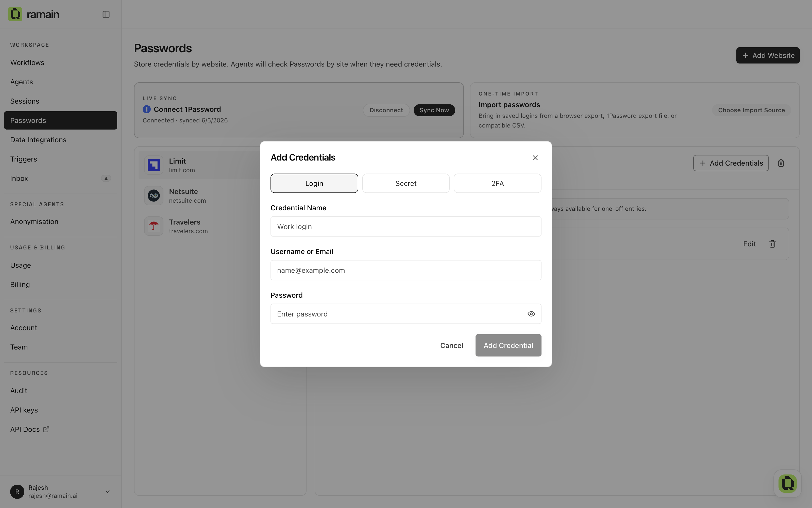This screenshot has height=508, width=812.
Task: Collapse the sidebar panel toggle
Action: click(x=106, y=14)
